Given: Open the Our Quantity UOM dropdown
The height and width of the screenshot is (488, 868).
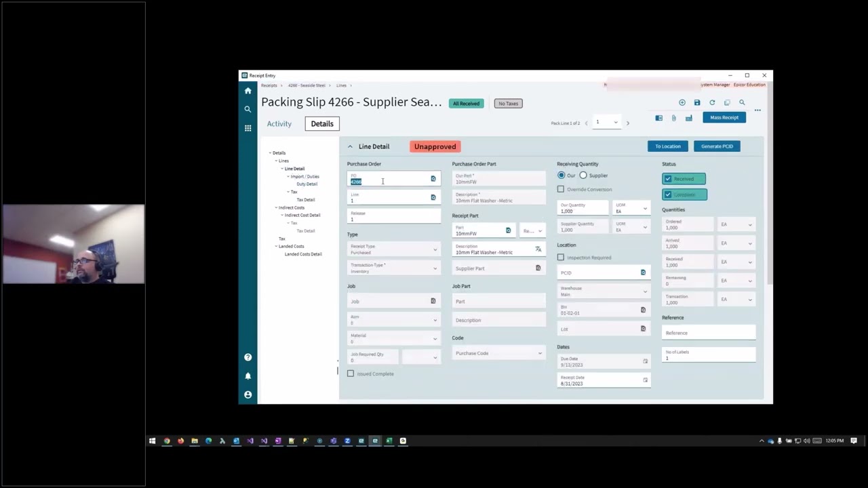Looking at the screenshot, I should click(x=632, y=208).
